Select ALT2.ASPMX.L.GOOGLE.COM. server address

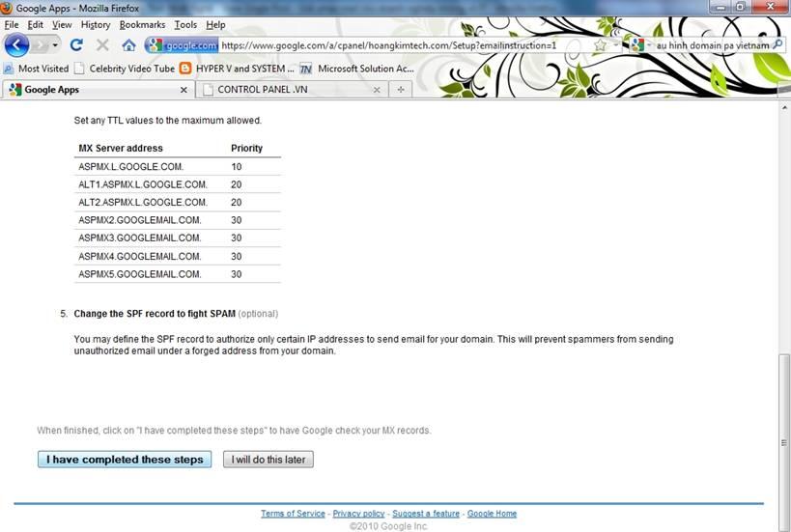(x=143, y=202)
